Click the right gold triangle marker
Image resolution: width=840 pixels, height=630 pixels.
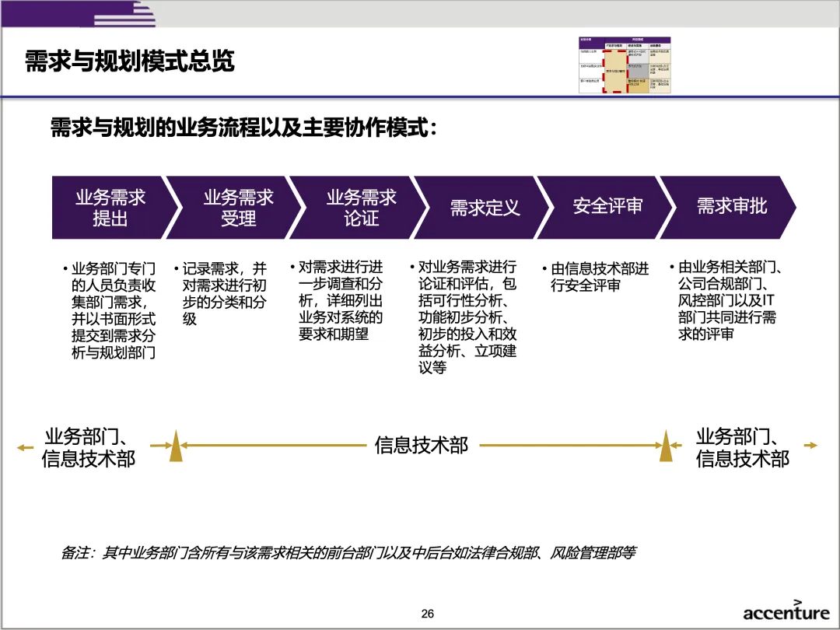click(666, 446)
